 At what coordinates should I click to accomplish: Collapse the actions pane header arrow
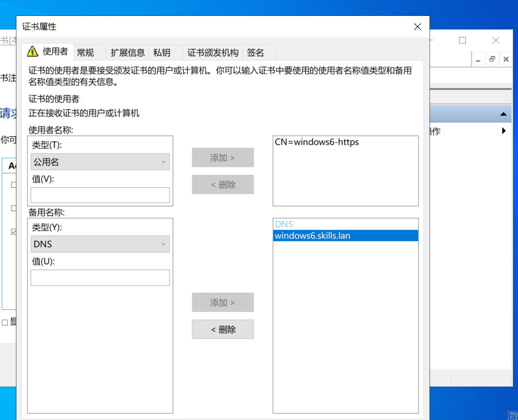(503, 114)
